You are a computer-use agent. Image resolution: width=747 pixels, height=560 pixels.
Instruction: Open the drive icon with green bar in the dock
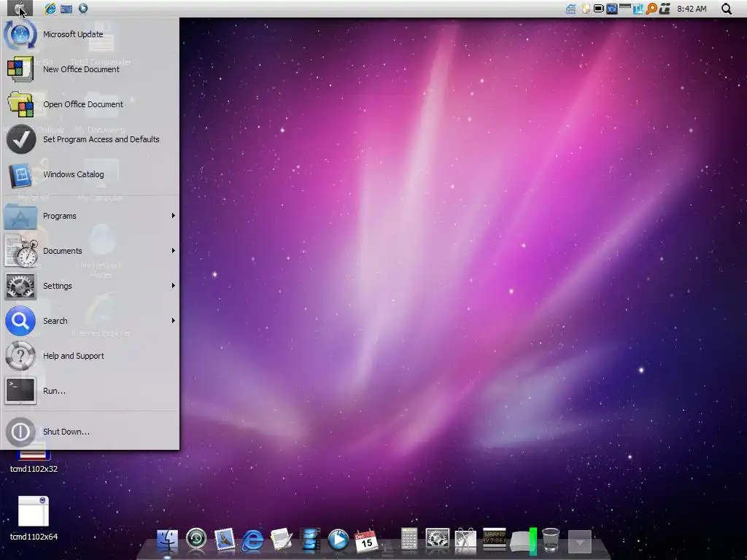[x=524, y=541]
